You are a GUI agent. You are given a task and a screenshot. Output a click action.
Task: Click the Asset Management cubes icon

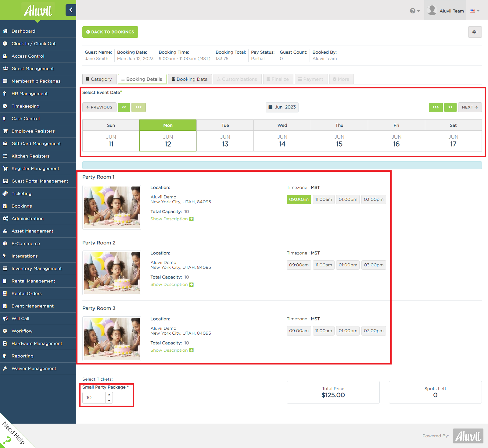[x=5, y=231]
